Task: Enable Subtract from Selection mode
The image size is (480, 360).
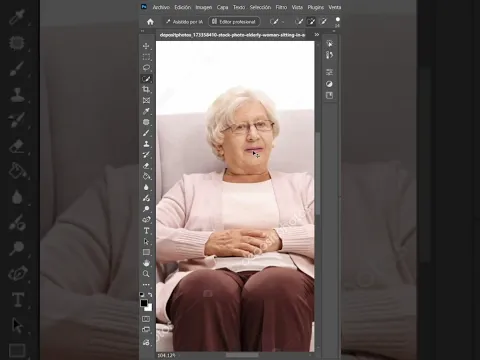Action: (323, 22)
